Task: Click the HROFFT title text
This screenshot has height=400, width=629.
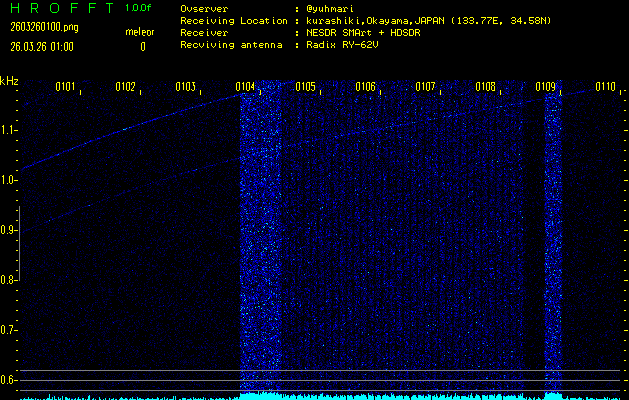Action: point(53,8)
